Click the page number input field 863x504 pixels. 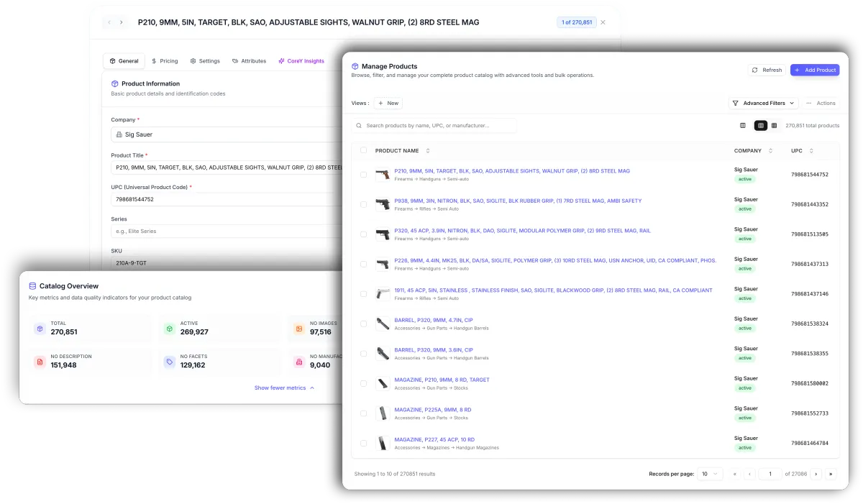(770, 474)
